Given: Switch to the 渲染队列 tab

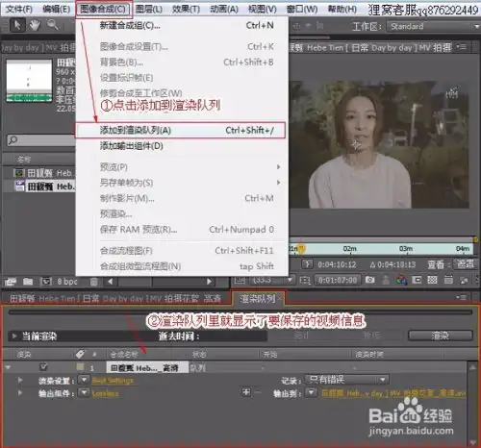Looking at the screenshot, I should (258, 299).
